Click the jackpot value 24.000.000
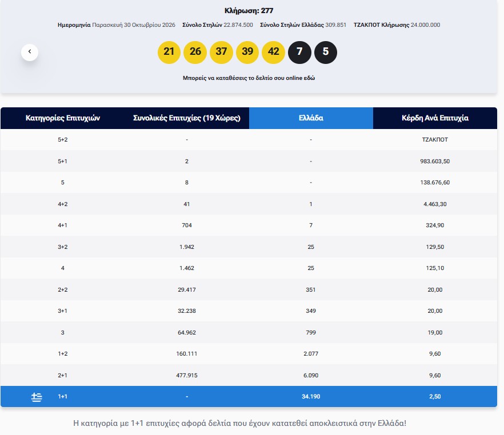 coord(425,25)
